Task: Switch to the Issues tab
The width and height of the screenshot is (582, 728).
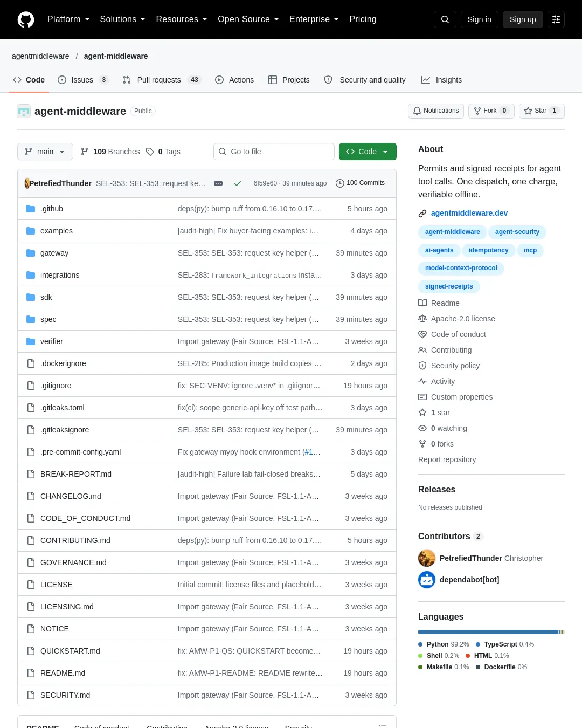Action: tap(83, 80)
